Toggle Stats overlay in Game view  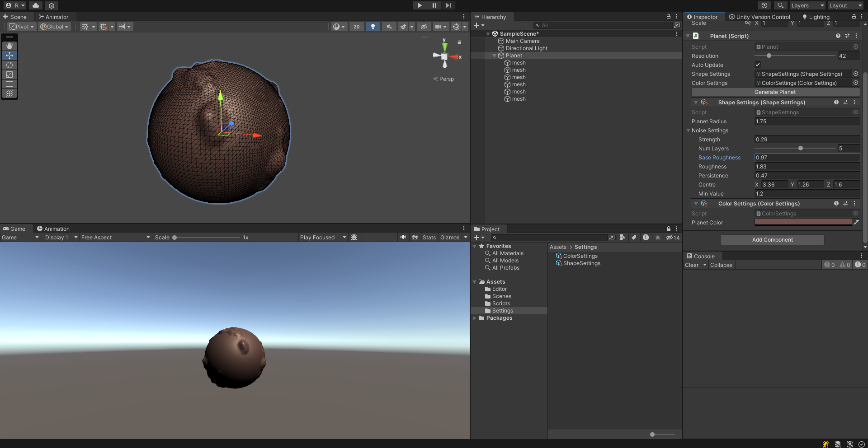[x=429, y=238]
